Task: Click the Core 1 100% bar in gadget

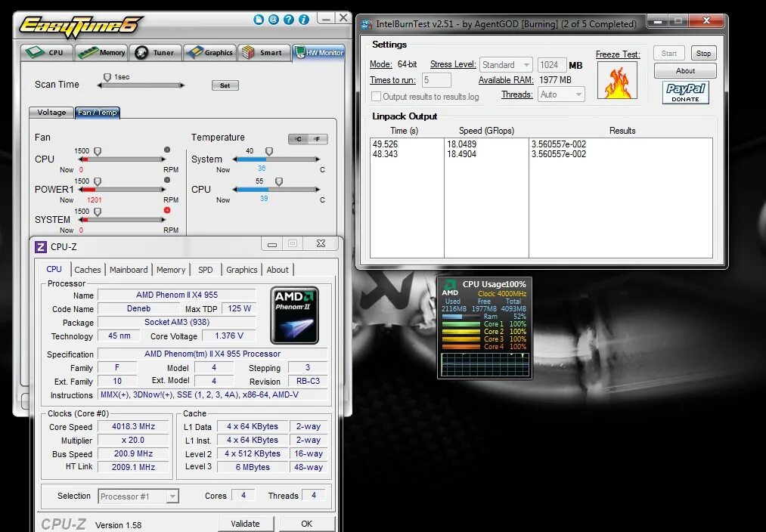Action: point(461,323)
